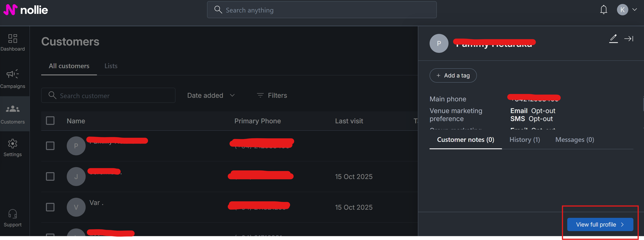The image size is (644, 240).
Task: Open Settings gear in sidebar
Action: tap(12, 144)
